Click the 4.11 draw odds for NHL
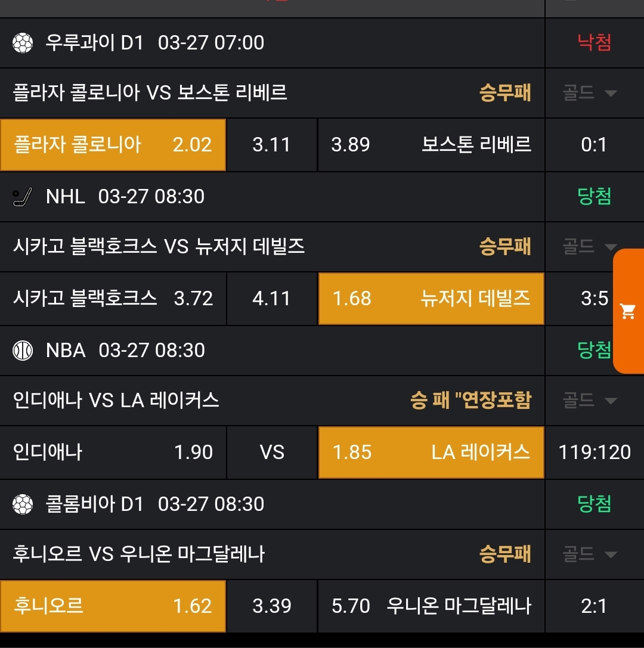The width and height of the screenshot is (644, 648). coord(271,299)
